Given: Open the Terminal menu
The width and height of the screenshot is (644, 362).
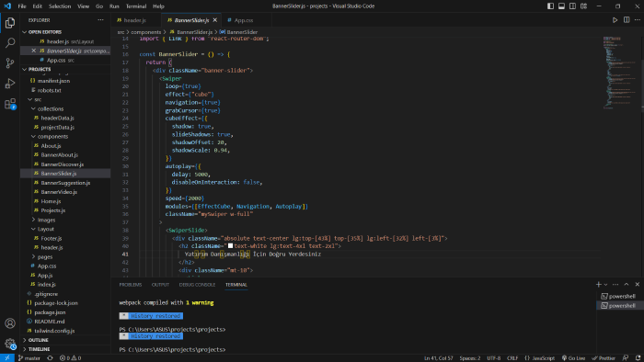Looking at the screenshot, I should point(136,6).
